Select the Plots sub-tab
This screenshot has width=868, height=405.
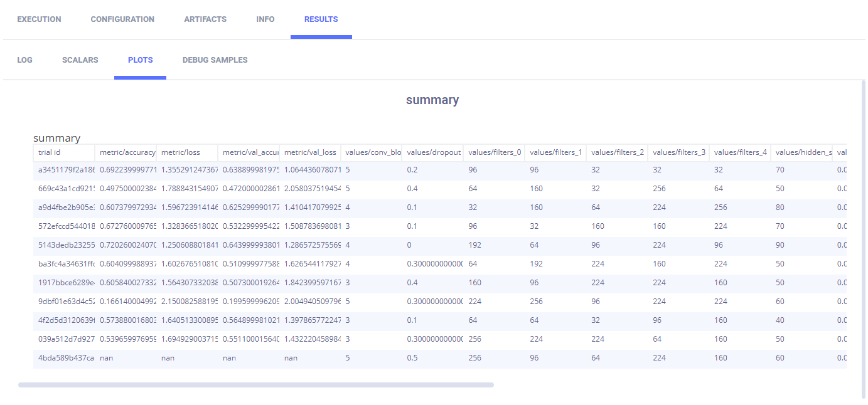[140, 60]
